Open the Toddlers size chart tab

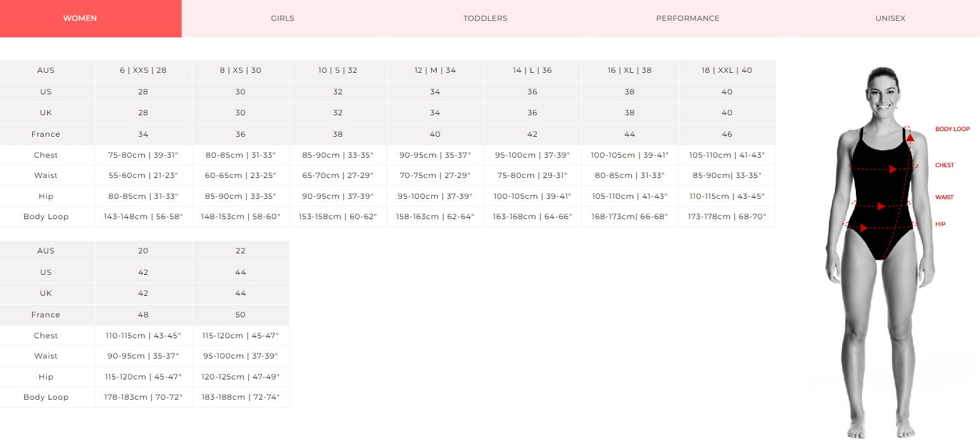[485, 18]
